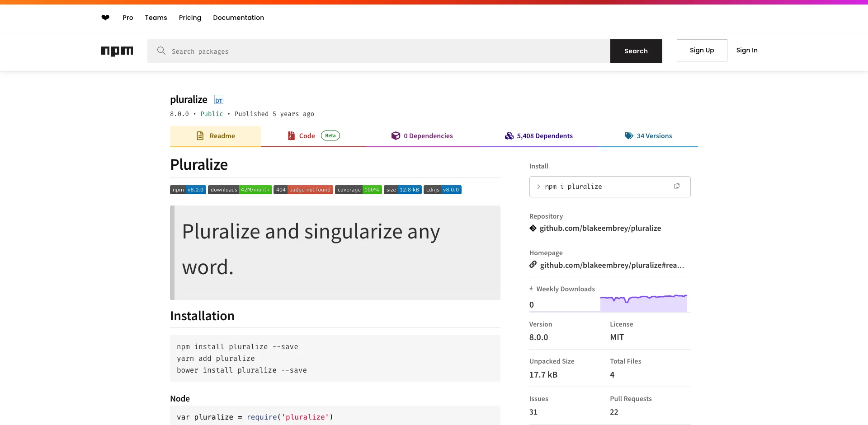Click the Issues count 31
The image size is (868, 425).
[533, 412]
